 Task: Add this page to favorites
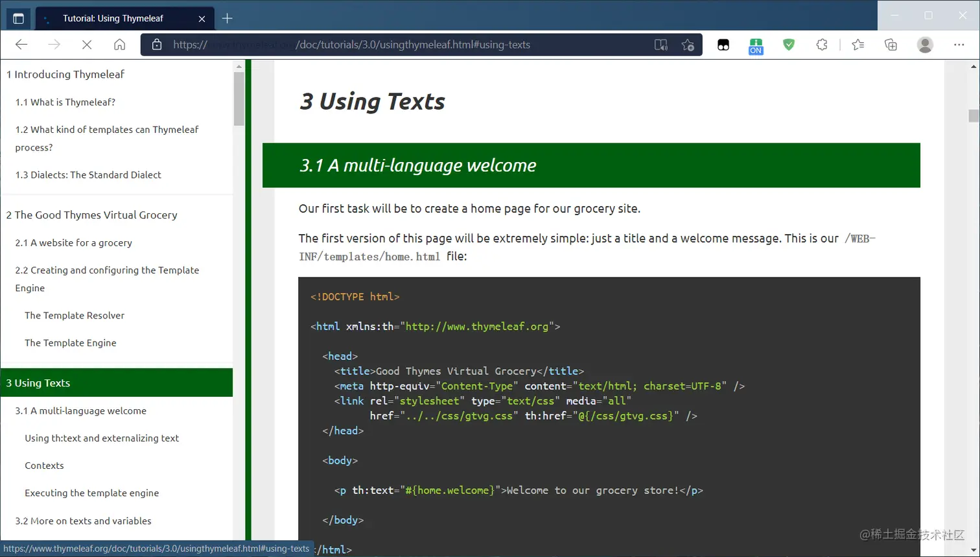point(688,45)
